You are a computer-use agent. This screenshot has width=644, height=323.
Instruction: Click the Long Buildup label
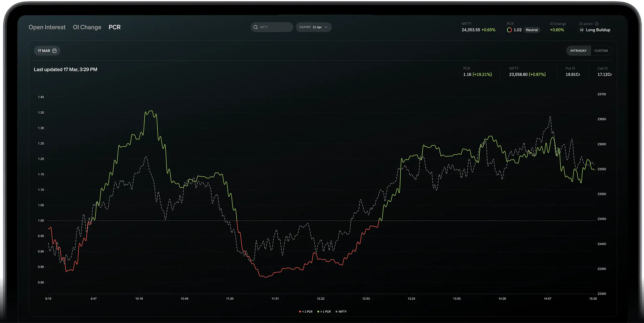pos(598,30)
